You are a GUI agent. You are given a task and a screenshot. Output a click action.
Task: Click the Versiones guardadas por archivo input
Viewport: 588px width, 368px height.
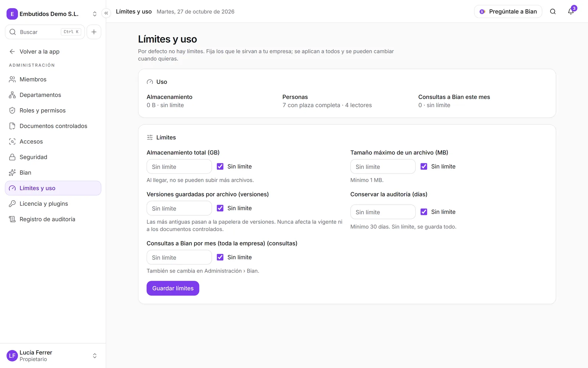coord(179,208)
